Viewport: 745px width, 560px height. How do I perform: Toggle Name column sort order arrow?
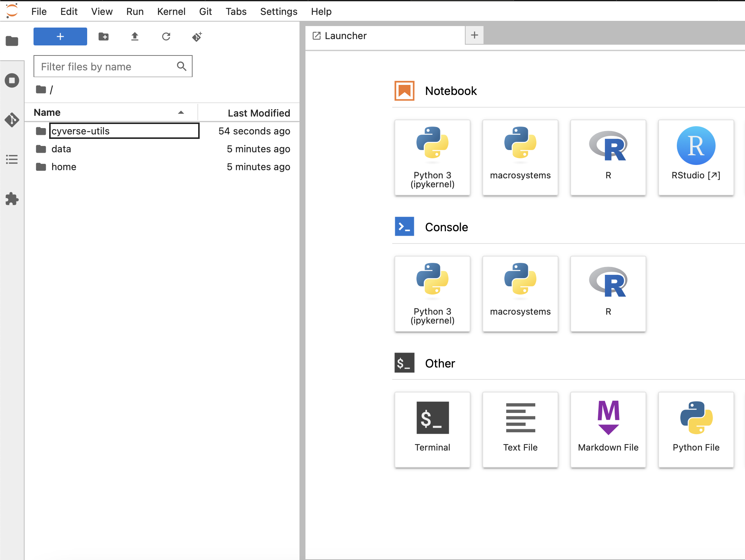181,112
